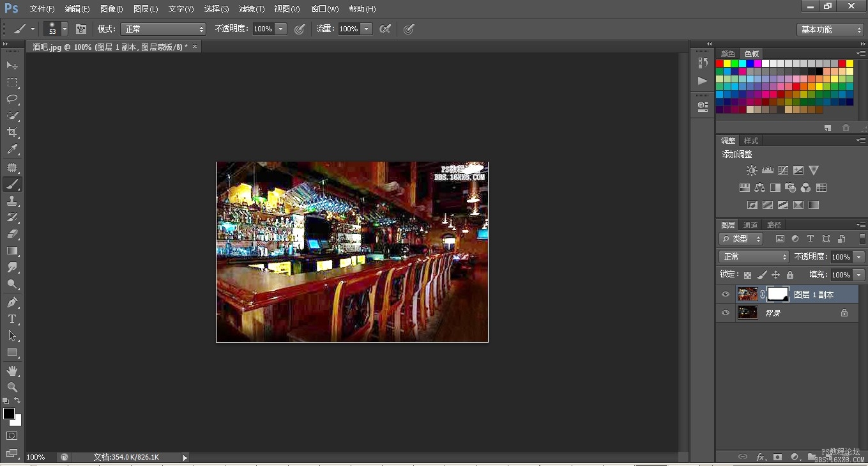Open layer filter 类型 dropdown

(x=741, y=238)
